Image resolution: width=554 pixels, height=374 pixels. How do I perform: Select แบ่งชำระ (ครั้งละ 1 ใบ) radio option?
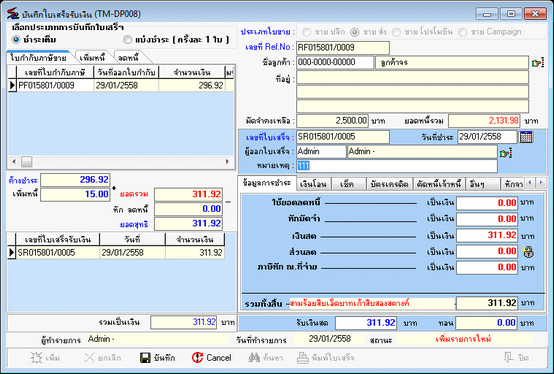click(128, 40)
